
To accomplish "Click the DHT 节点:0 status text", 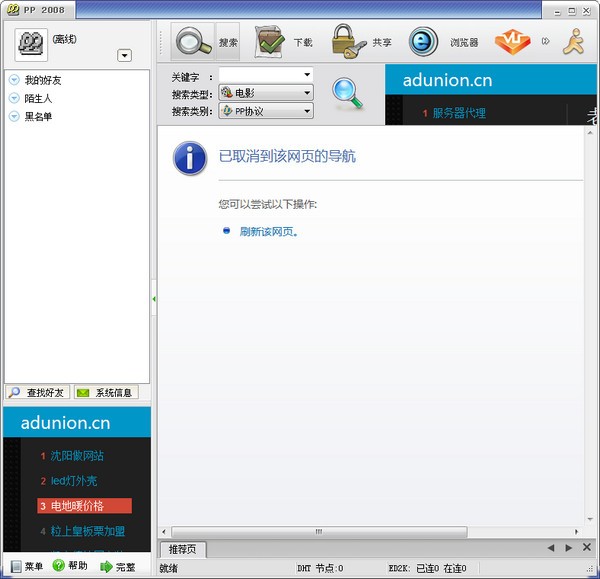I will point(320,568).
